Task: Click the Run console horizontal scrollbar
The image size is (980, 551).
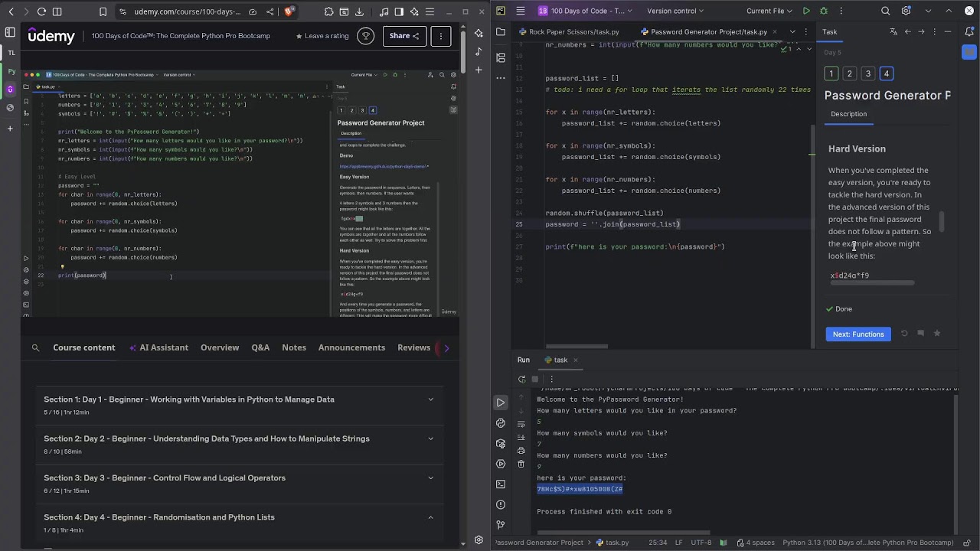Action: coord(623,533)
